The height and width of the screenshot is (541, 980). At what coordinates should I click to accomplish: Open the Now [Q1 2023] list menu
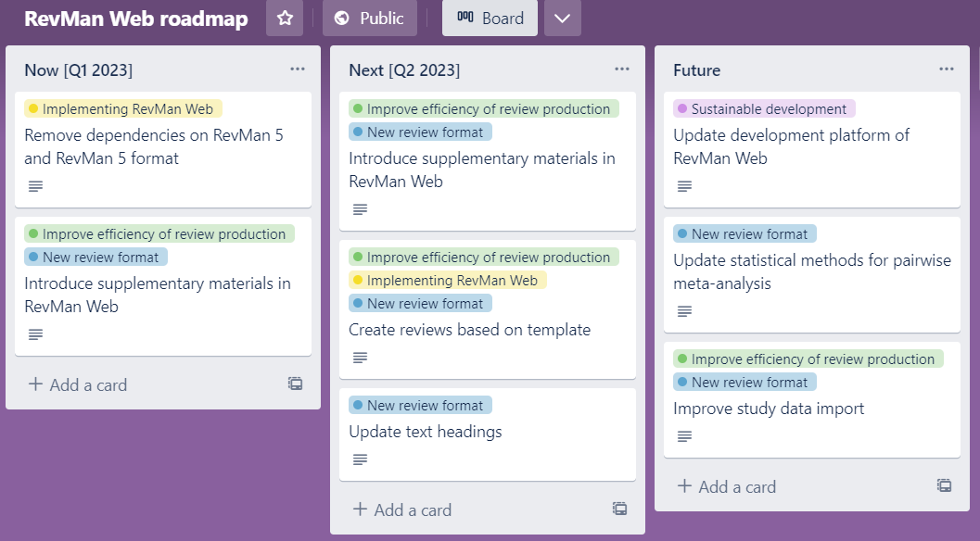(x=297, y=69)
